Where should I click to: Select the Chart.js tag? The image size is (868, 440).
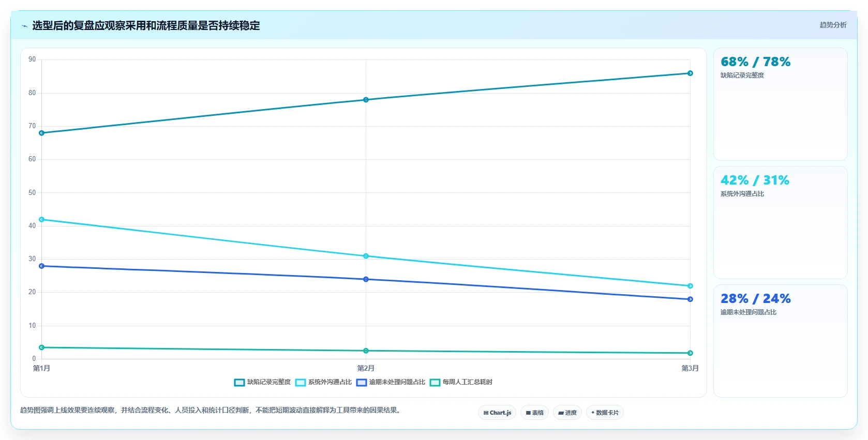(x=497, y=413)
